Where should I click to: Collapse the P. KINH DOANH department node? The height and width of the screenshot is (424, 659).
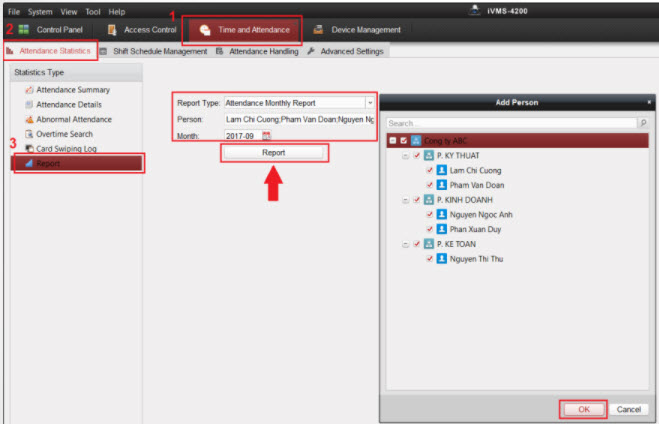click(x=405, y=200)
